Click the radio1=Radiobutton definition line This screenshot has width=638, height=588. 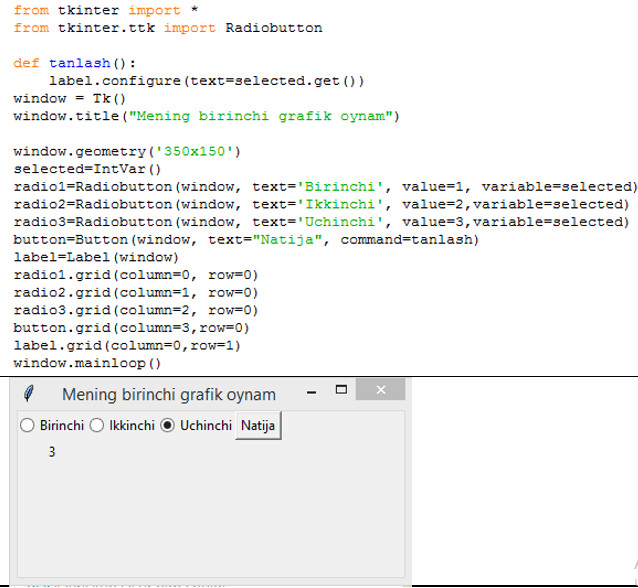[324, 187]
